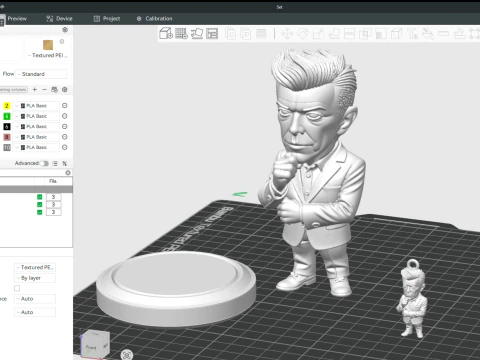This screenshot has width=480, height=360.
Task: Open the Flow Standard dropdown
Action: click(41, 74)
